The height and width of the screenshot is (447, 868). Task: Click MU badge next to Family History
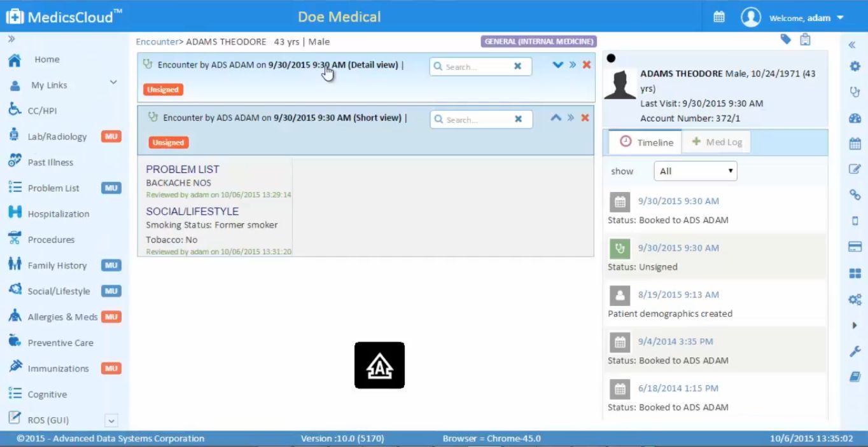click(x=111, y=265)
